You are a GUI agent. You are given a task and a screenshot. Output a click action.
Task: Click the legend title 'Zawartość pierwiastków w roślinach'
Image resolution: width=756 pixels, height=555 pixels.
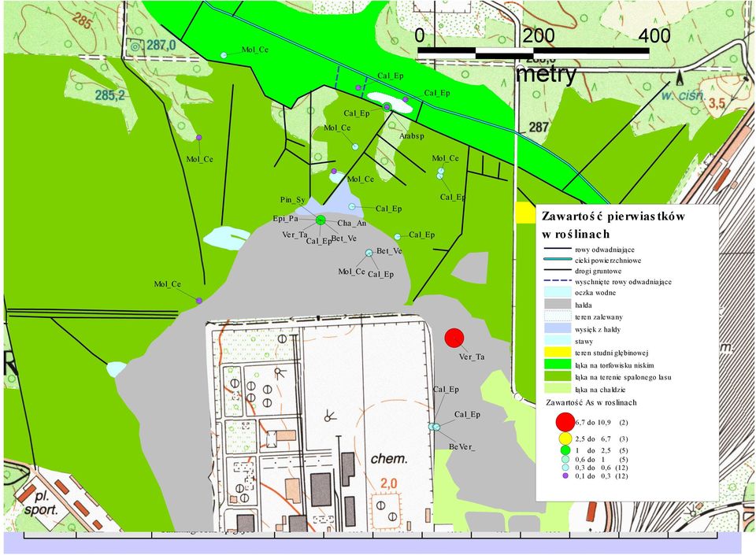click(x=613, y=225)
